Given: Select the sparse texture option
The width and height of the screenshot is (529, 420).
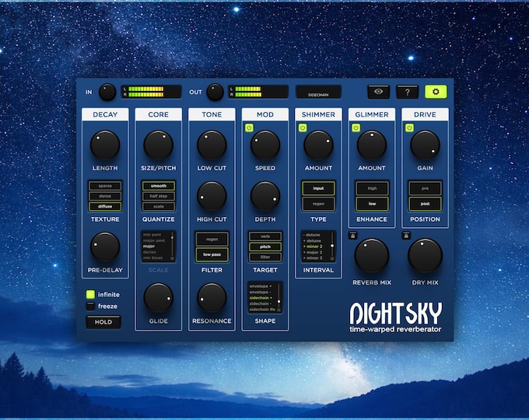Looking at the screenshot, I should pos(105,186).
